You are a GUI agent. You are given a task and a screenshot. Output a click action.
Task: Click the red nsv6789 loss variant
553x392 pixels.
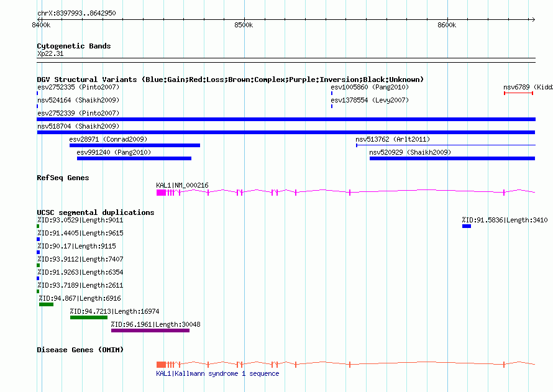[x=518, y=93]
